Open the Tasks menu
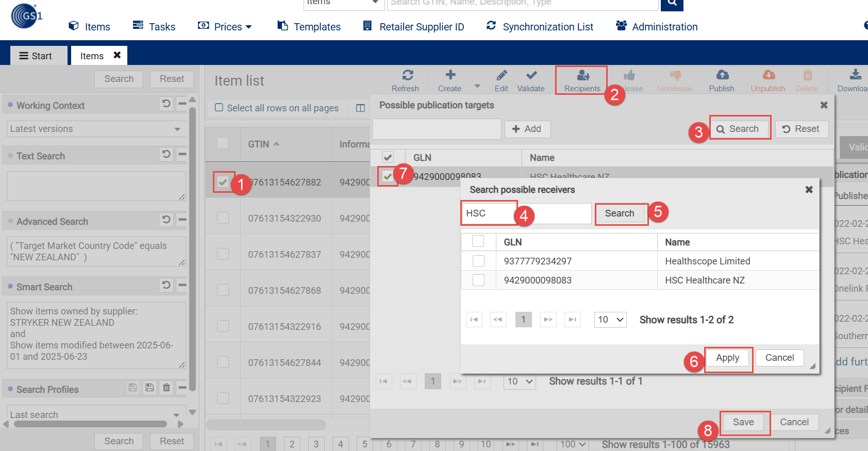Screen dimensions: 868x451 click(x=154, y=26)
